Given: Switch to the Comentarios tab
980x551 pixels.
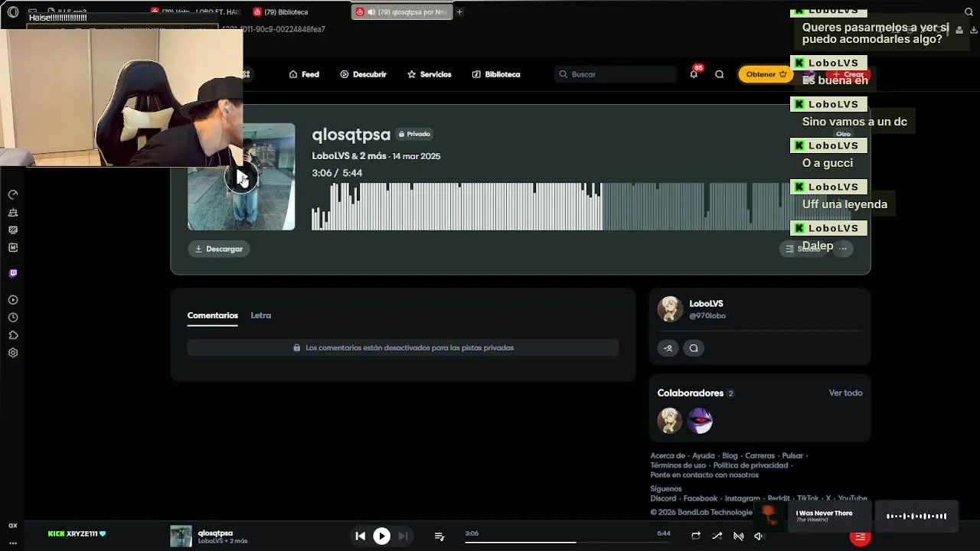Looking at the screenshot, I should pos(213,315).
